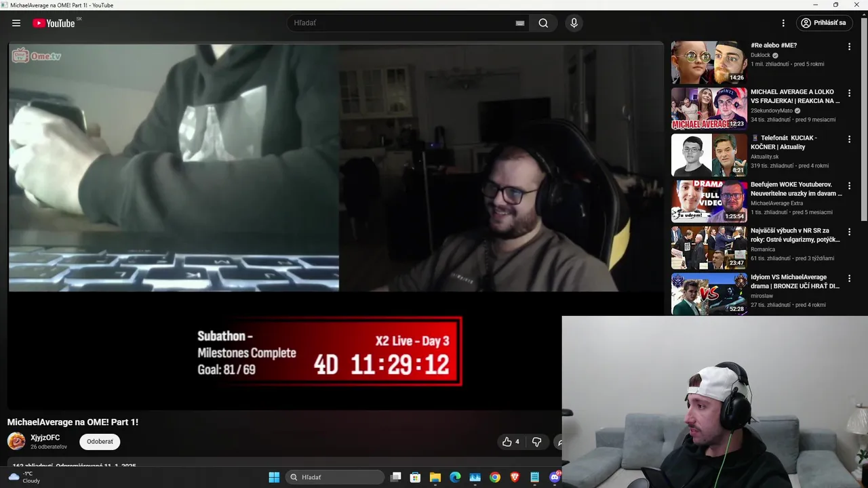The width and height of the screenshot is (868, 488).
Task: Open the XjyjzOFC channel name link
Action: [45, 438]
